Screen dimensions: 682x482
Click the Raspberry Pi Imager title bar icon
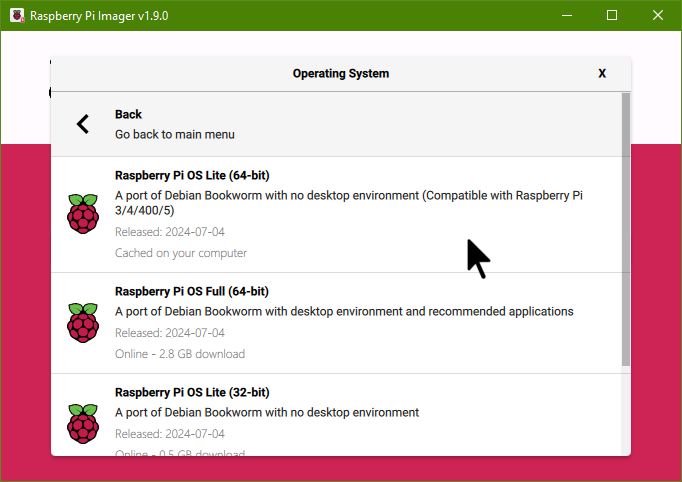(17, 16)
